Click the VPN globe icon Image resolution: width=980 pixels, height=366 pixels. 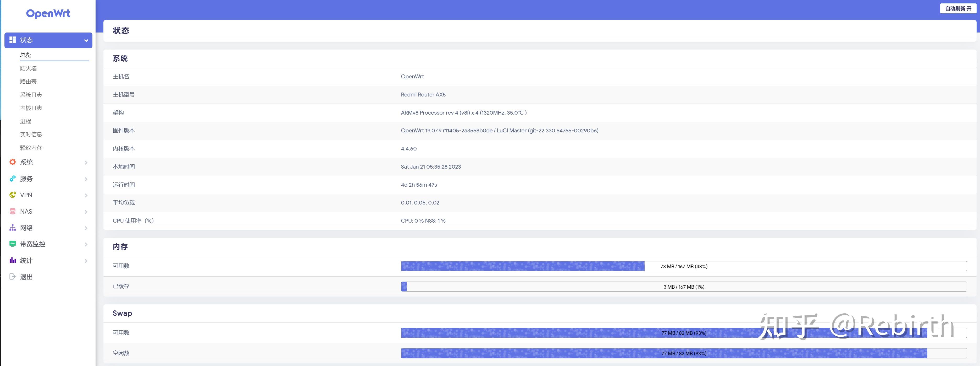(13, 195)
